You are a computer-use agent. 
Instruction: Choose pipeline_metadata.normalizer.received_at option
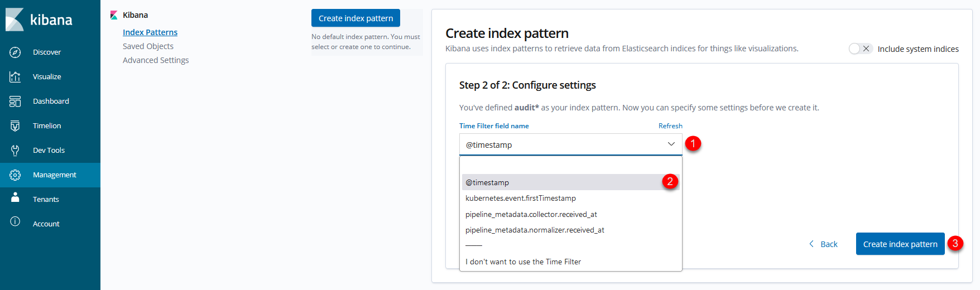tap(570, 230)
